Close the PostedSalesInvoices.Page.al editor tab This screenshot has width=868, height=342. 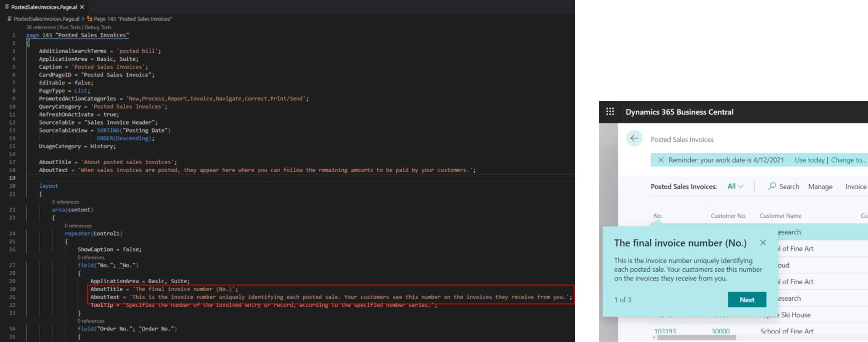(x=82, y=7)
